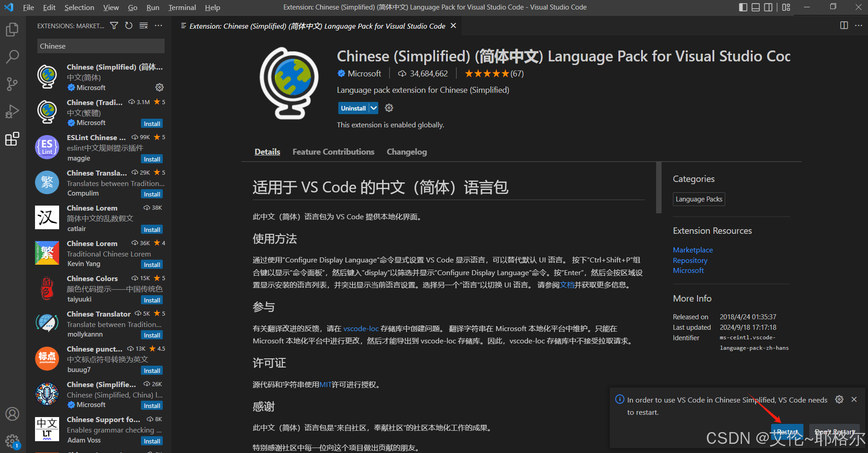868x453 pixels.
Task: Clear extensions search results icon
Action: coord(144,26)
